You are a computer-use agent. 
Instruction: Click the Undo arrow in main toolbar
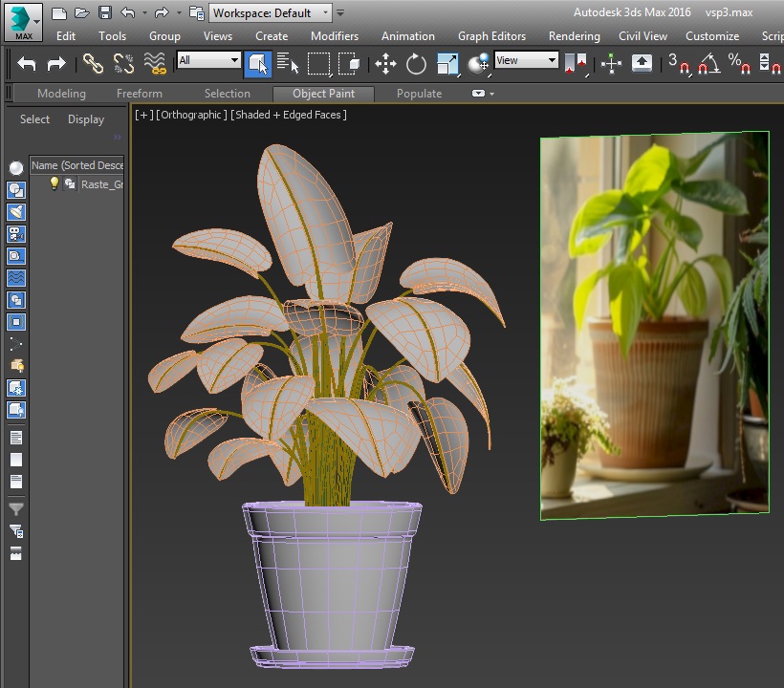tap(27, 63)
